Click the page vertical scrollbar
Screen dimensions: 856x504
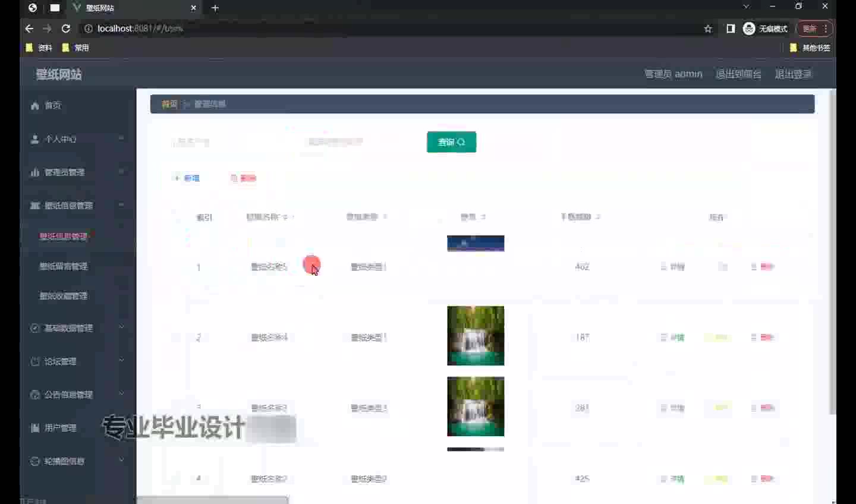click(x=832, y=253)
